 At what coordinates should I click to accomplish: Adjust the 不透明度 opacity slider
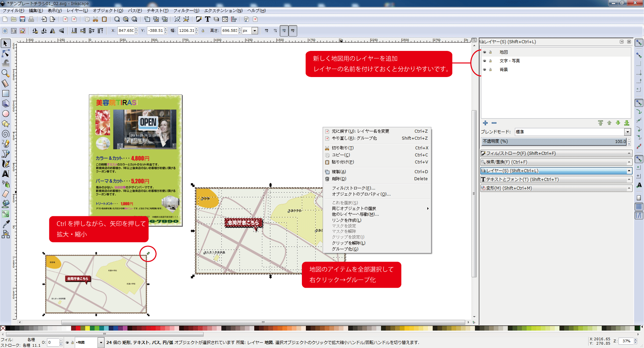click(x=554, y=142)
